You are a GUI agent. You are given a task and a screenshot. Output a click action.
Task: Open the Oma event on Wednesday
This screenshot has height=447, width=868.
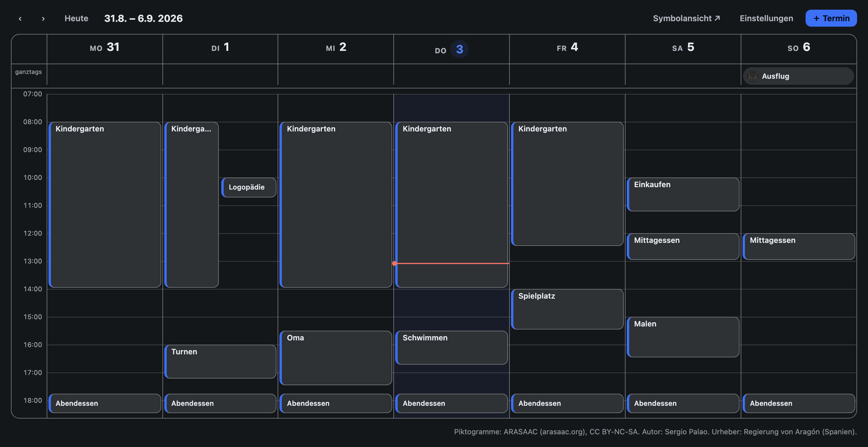[x=336, y=358]
